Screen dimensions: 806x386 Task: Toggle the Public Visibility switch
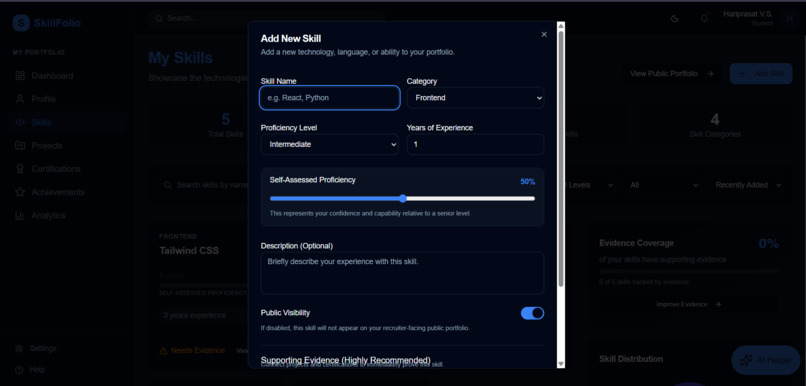[x=533, y=313]
